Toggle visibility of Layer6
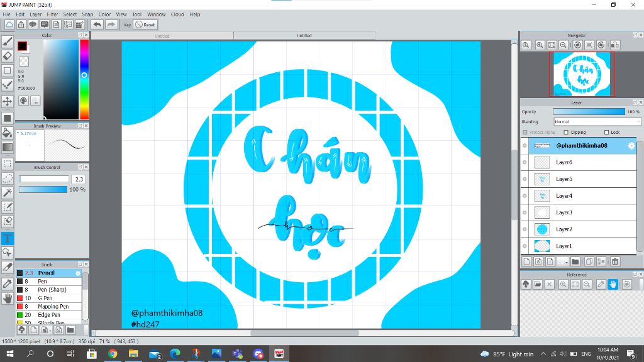 click(525, 163)
